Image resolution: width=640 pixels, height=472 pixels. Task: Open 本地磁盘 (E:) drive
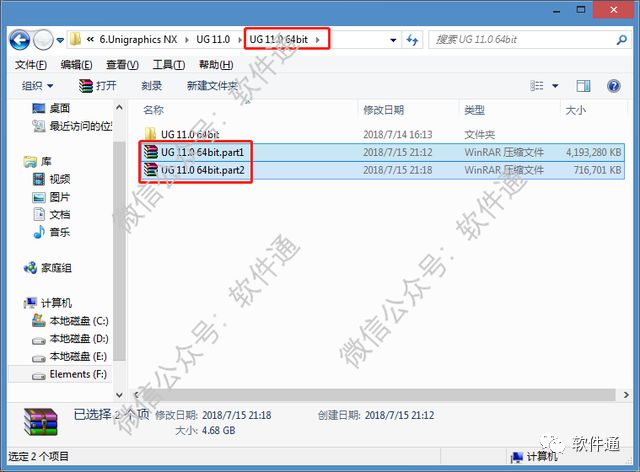(x=69, y=356)
